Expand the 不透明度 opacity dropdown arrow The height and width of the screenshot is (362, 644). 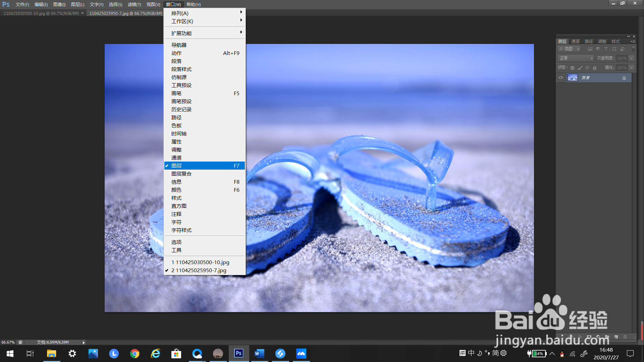point(632,58)
